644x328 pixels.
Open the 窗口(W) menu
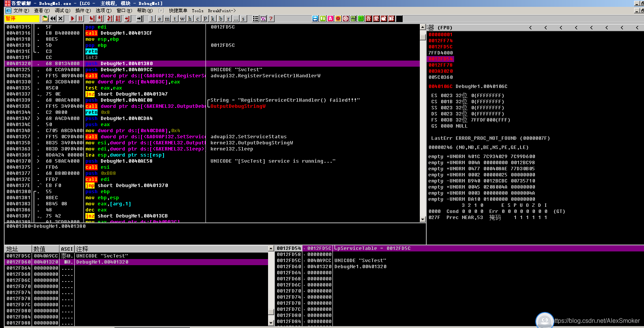pyautogui.click(x=124, y=11)
